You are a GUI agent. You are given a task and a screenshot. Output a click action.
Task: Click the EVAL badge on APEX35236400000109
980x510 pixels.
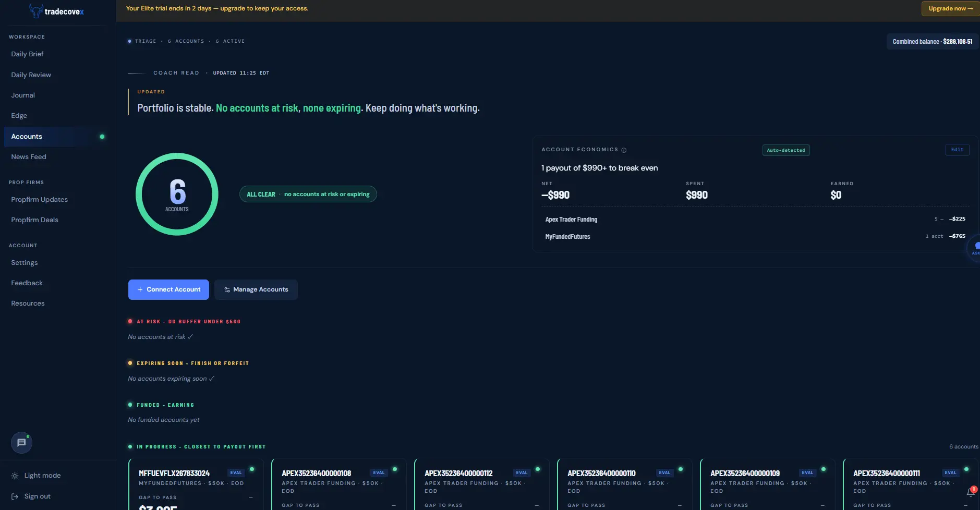coord(807,473)
